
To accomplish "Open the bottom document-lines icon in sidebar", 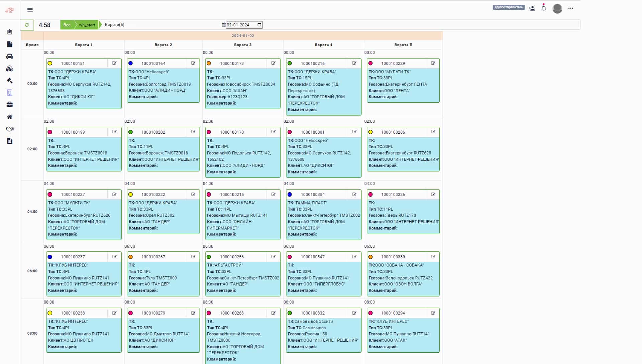I will pyautogui.click(x=10, y=141).
